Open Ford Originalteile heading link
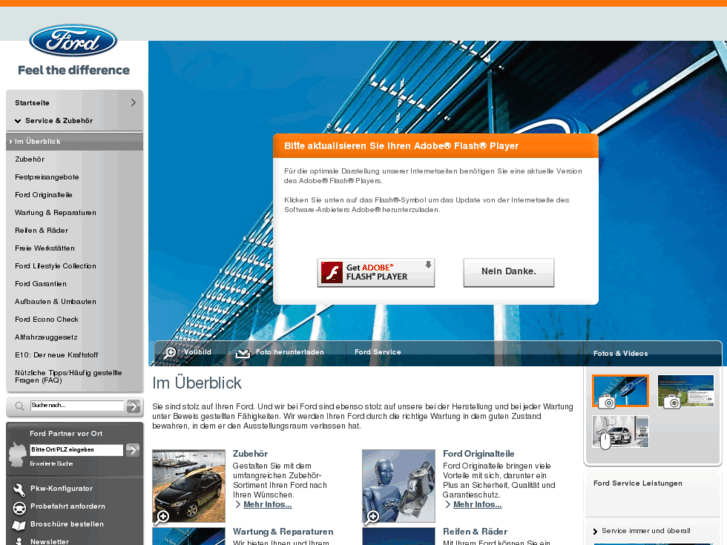 [478, 454]
